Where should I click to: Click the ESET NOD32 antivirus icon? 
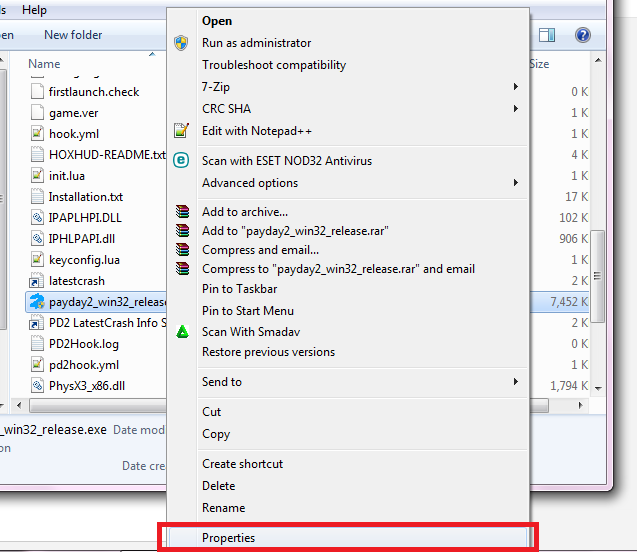(181, 160)
